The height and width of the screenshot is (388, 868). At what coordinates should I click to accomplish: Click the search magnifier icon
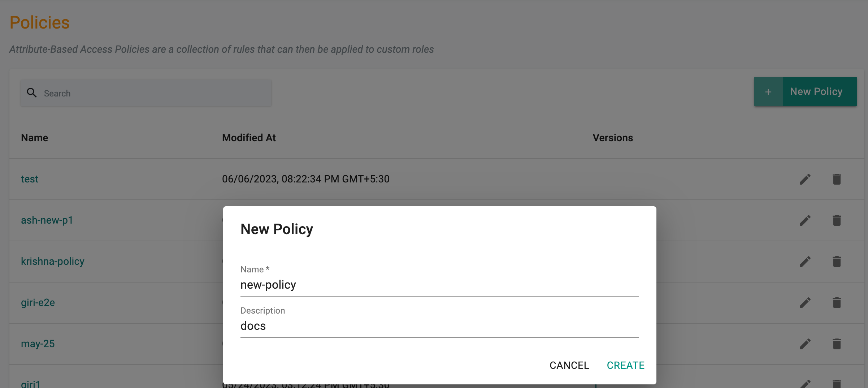32,93
